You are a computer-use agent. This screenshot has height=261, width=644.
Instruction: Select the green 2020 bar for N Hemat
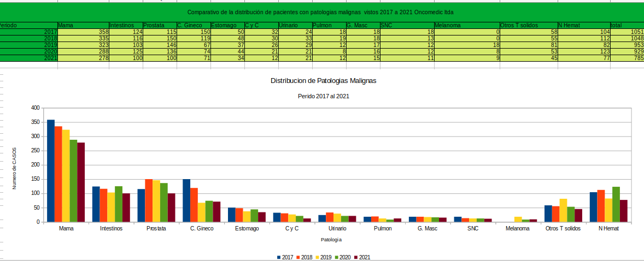(616, 204)
